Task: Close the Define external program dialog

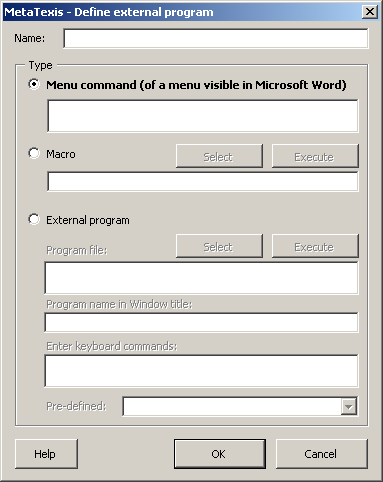Action: point(370,12)
